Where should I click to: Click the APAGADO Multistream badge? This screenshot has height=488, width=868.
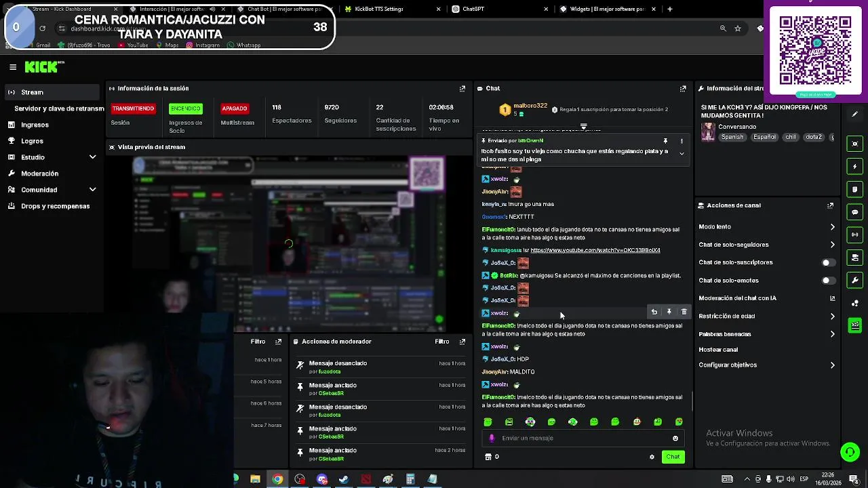coord(235,108)
